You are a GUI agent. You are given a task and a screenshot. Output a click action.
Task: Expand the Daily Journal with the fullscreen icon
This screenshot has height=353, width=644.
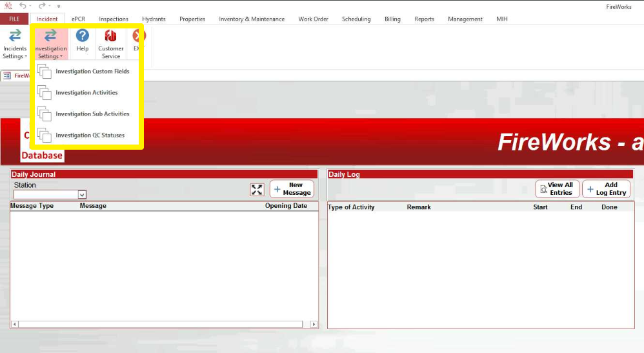coord(257,190)
